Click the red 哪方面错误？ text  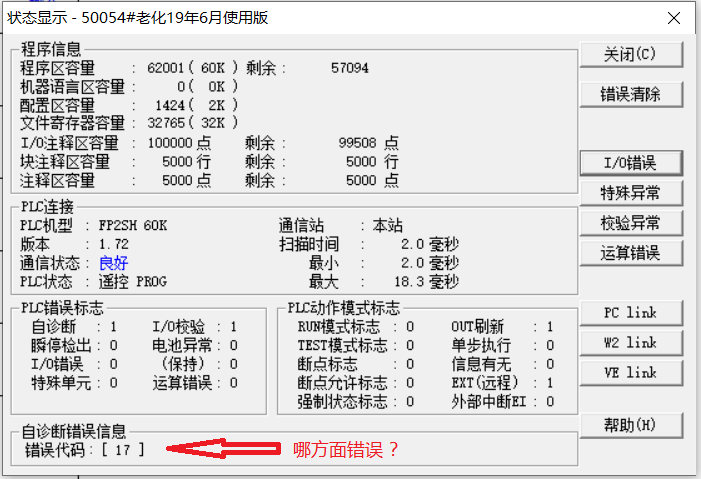coord(345,450)
